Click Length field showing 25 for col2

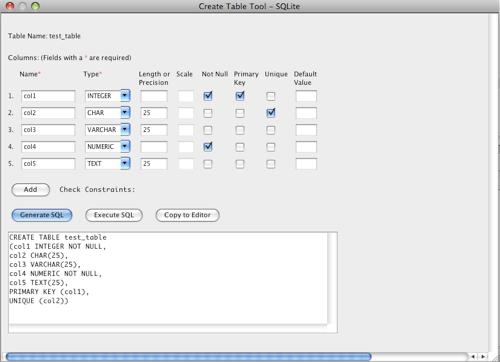tap(154, 113)
